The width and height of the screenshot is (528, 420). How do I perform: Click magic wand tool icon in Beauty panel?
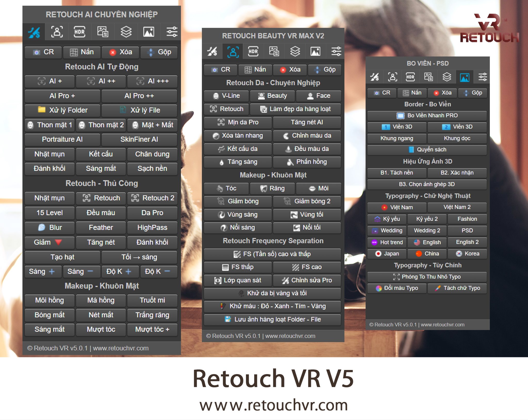(x=212, y=52)
